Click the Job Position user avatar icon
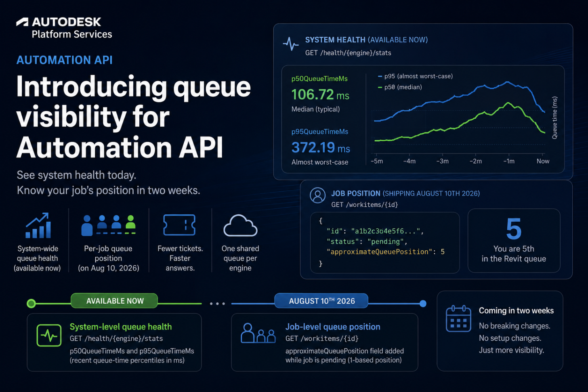 click(x=317, y=195)
